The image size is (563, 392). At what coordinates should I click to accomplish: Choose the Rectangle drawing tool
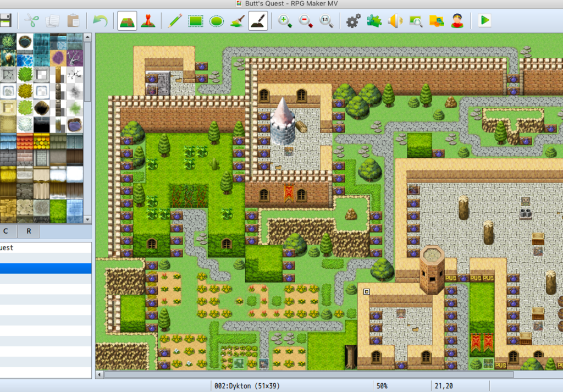[196, 21]
